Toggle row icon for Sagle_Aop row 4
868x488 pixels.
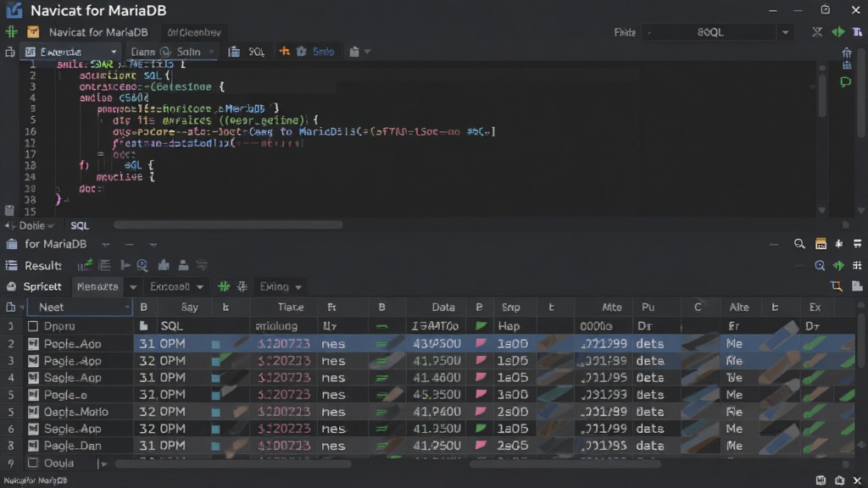tap(33, 378)
